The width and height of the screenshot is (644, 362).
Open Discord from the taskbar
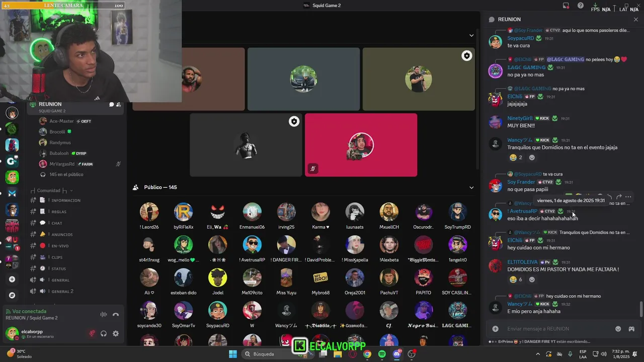(397, 354)
